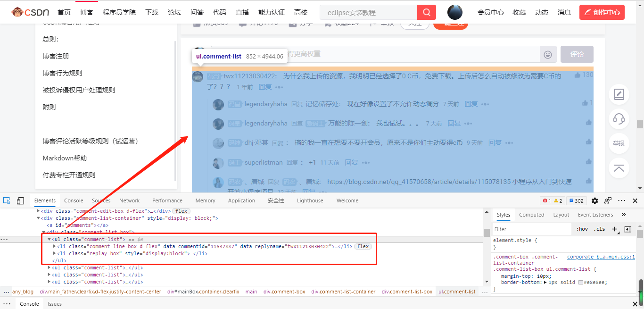
Task: Open DevTools customize three-dot menu
Action: [622, 200]
